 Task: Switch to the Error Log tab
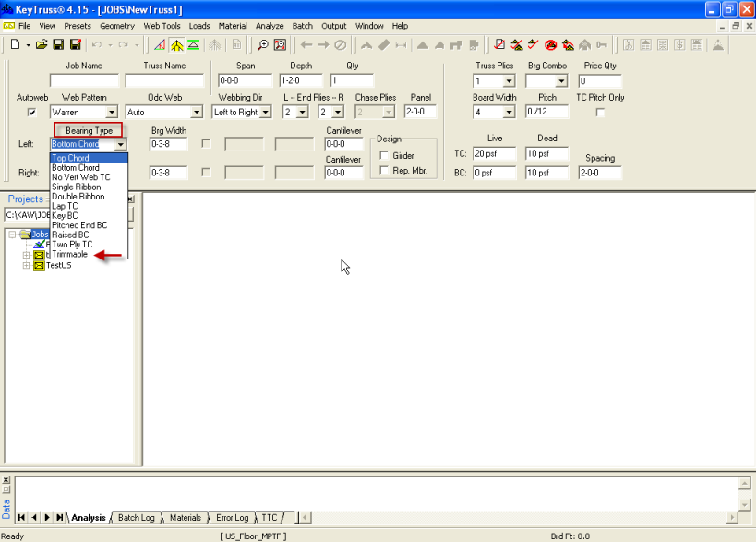(232, 517)
